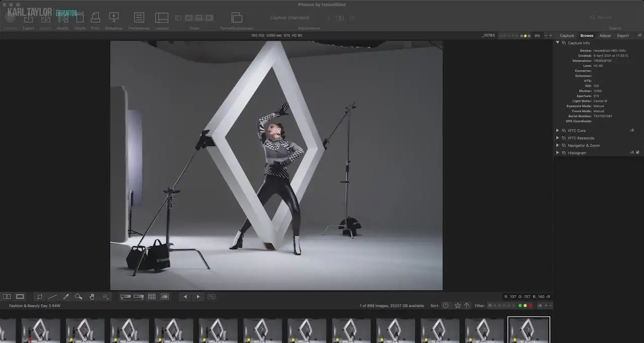The height and width of the screenshot is (343, 644).
Task: Switch to the Export tab
Action: pos(623,36)
